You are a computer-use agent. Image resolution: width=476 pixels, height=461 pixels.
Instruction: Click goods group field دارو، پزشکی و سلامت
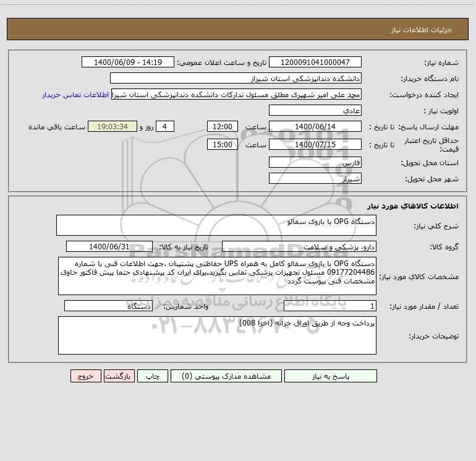pyautogui.click(x=299, y=246)
